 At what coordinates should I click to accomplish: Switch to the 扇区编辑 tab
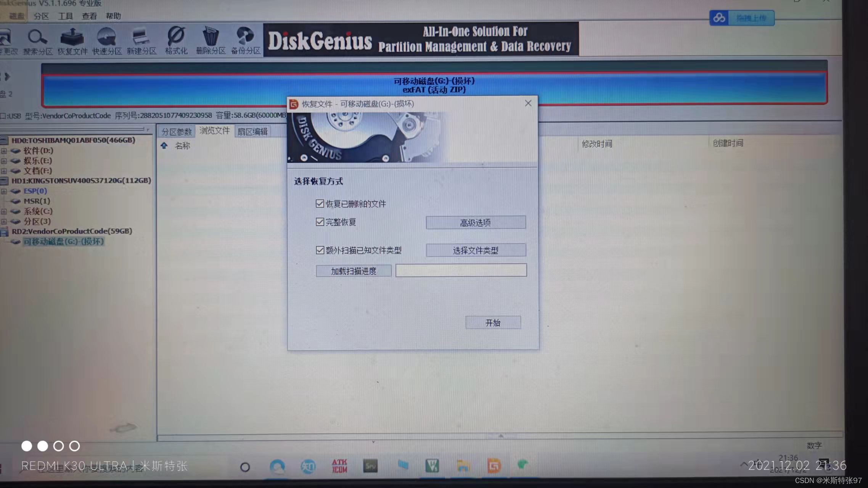click(x=252, y=132)
